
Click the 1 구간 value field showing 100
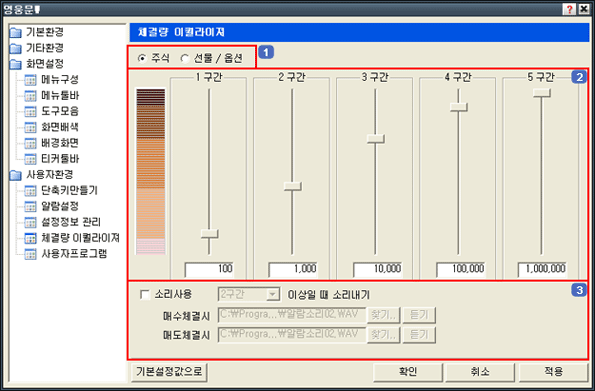pyautogui.click(x=209, y=269)
